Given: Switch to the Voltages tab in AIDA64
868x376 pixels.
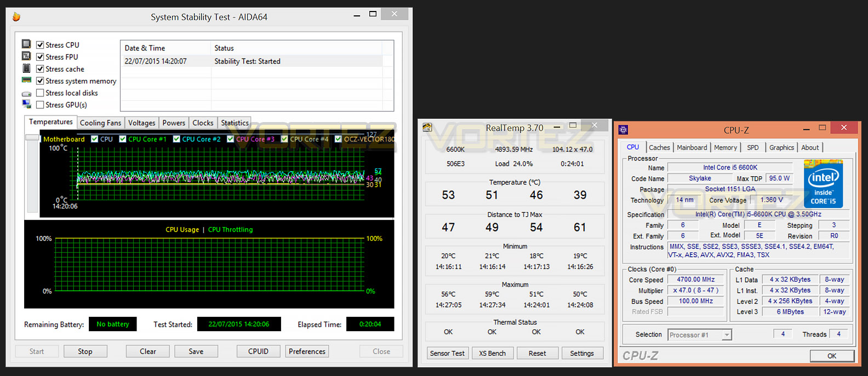Looking at the screenshot, I should (142, 123).
